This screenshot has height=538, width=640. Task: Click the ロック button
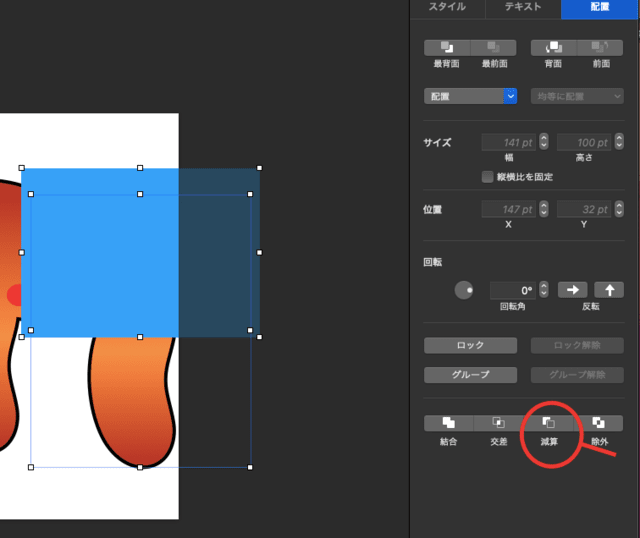click(470, 345)
